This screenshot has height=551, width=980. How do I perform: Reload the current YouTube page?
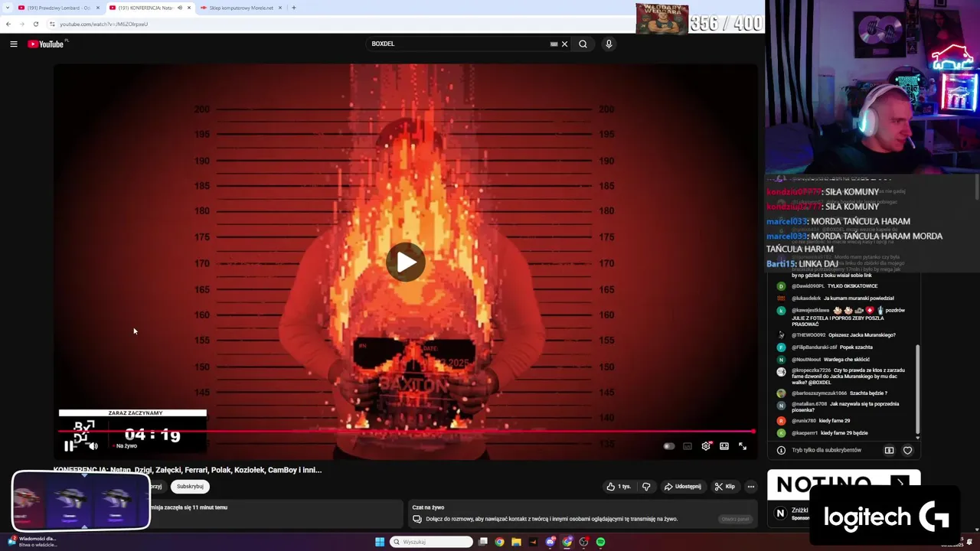click(35, 24)
